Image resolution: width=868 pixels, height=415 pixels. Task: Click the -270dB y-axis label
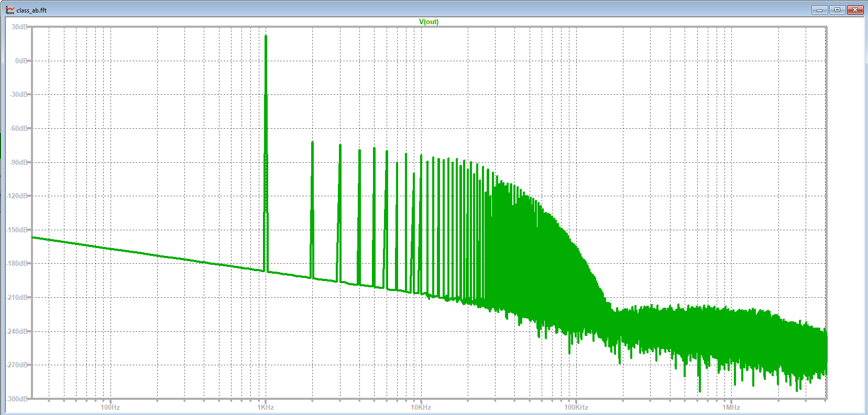[17, 365]
